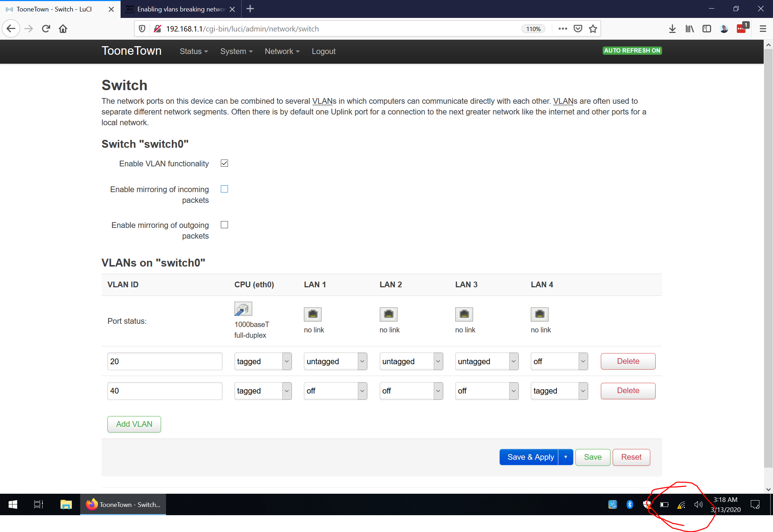Image resolution: width=773 pixels, height=532 pixels.
Task: Click the CPU eth0 port status icon
Action: tap(243, 309)
